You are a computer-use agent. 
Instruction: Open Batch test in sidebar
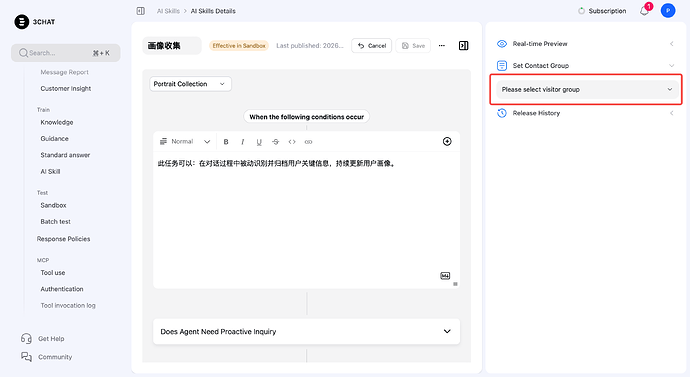pyautogui.click(x=55, y=222)
